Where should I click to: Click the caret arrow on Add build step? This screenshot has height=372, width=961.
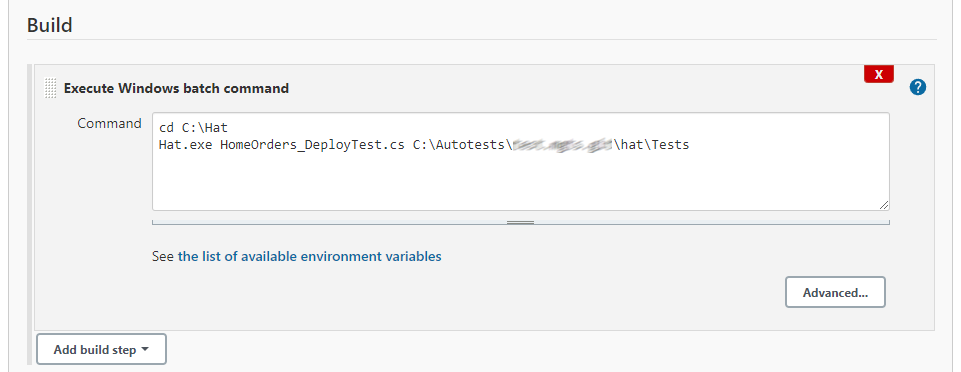pyautogui.click(x=145, y=349)
